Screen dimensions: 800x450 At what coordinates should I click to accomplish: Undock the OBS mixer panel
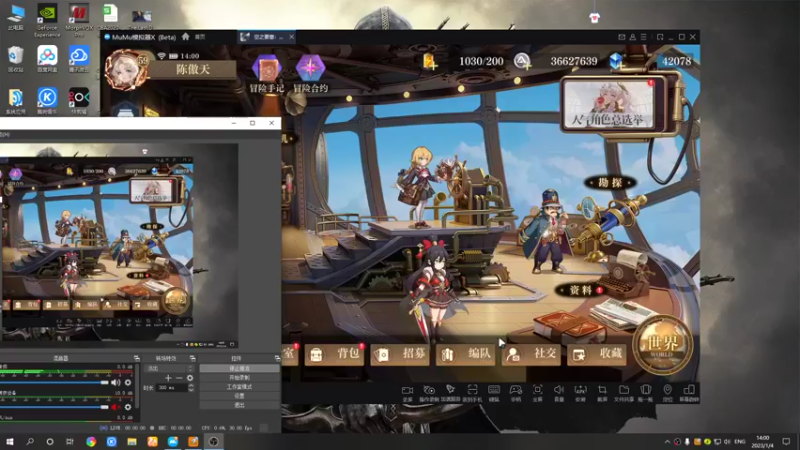click(x=136, y=358)
